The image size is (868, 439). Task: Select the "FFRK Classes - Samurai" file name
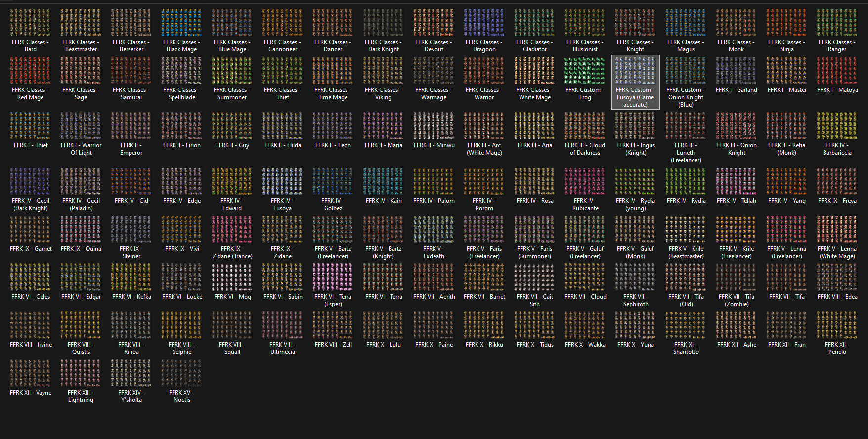pos(131,94)
